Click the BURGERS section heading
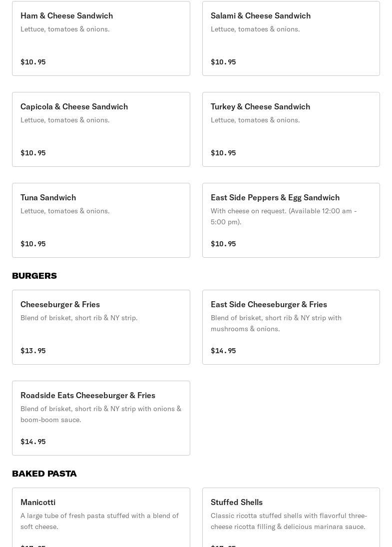392x547 pixels. 34,276
